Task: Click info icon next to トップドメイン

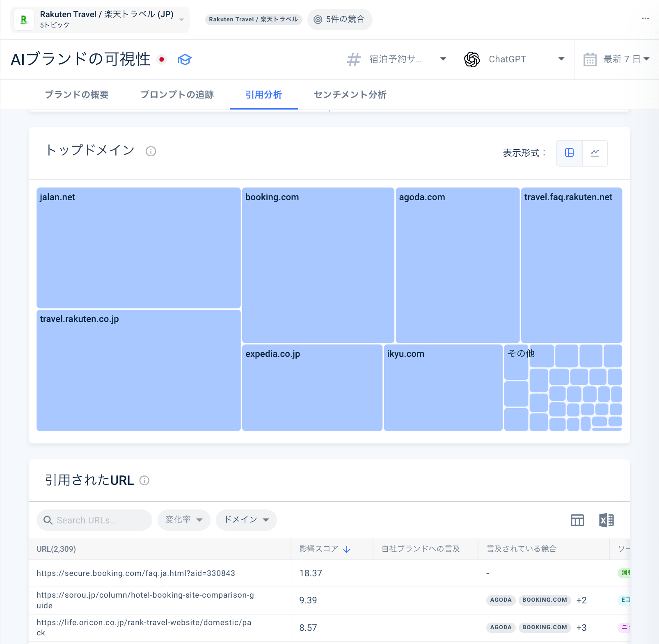Action: point(151,151)
